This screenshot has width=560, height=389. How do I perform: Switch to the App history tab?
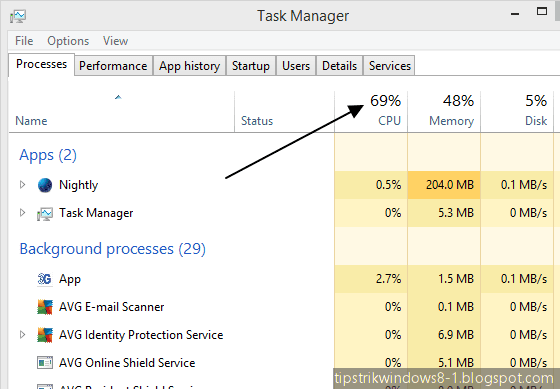[189, 66]
